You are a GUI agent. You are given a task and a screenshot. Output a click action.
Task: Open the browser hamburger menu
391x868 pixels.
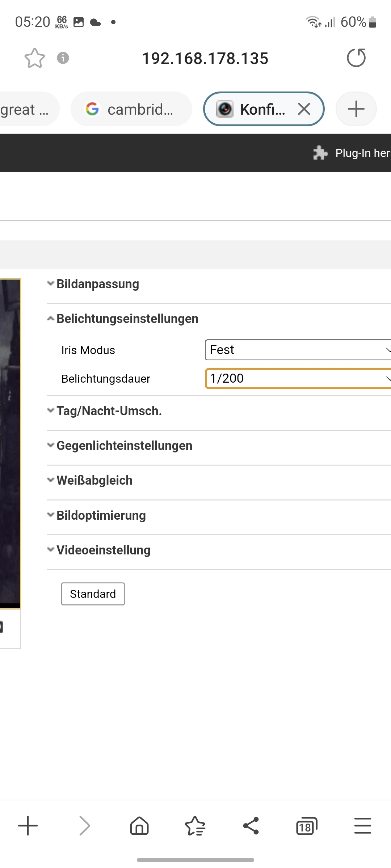362,826
